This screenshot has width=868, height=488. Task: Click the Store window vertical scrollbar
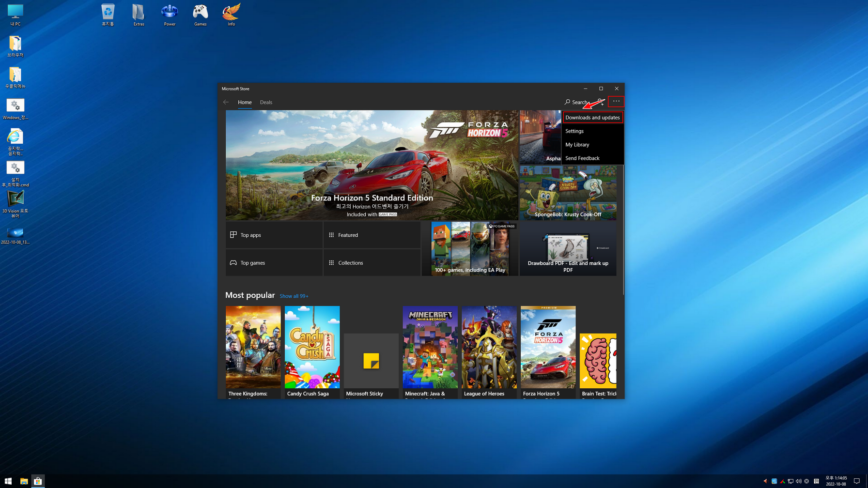(x=623, y=229)
